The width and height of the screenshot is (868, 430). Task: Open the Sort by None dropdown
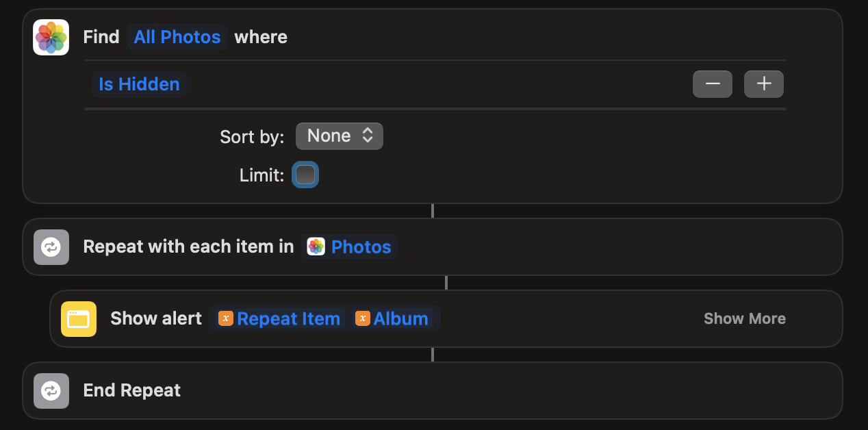coord(340,136)
